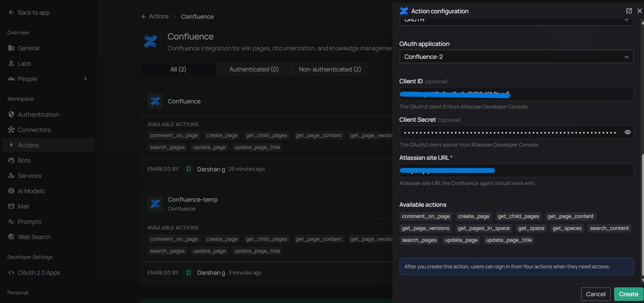Click the panel vertical scrollbar

(x=642, y=214)
